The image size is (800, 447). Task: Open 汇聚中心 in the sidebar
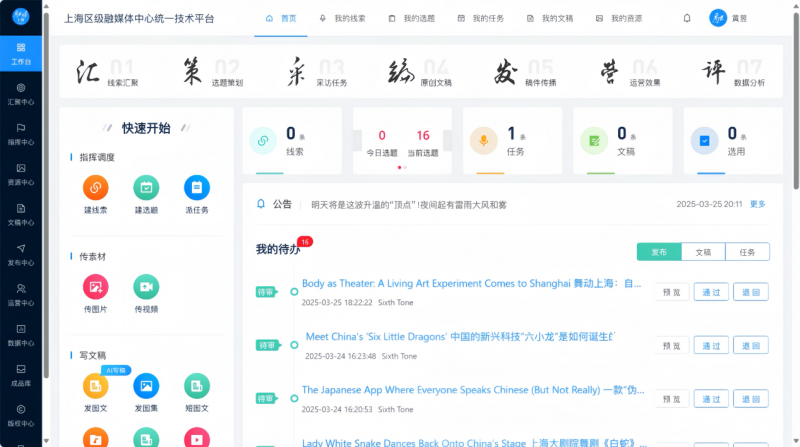click(21, 94)
